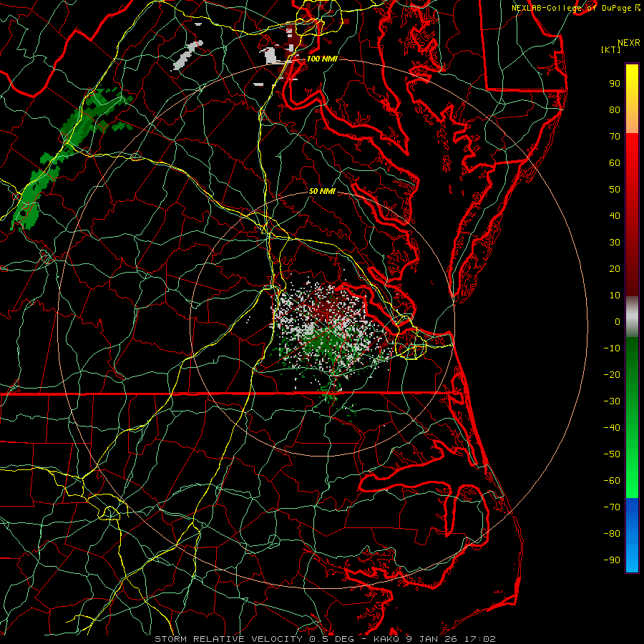644x644 pixels.
Task: Click the -40 value on the velocity scale
Action: [x=612, y=428]
